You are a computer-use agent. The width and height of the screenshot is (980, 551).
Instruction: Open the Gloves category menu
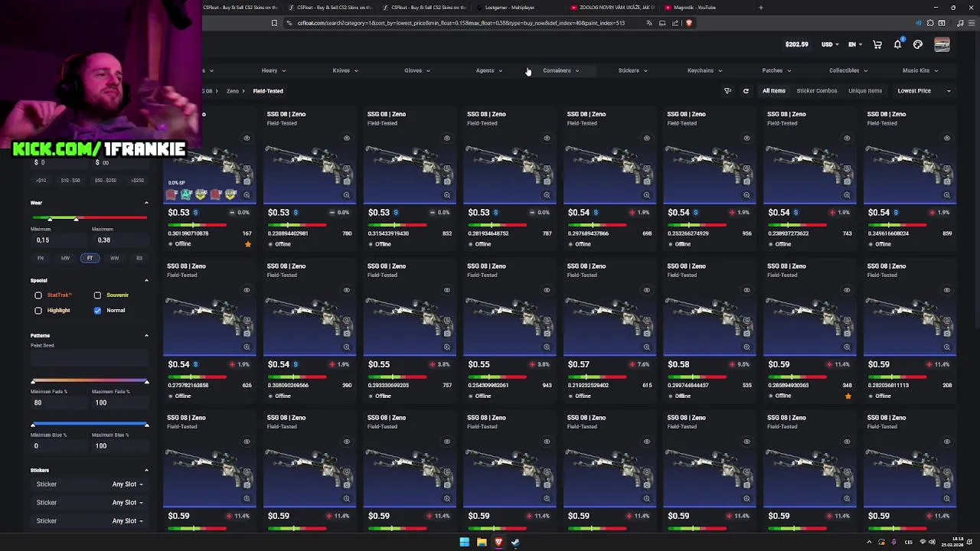tap(417, 70)
